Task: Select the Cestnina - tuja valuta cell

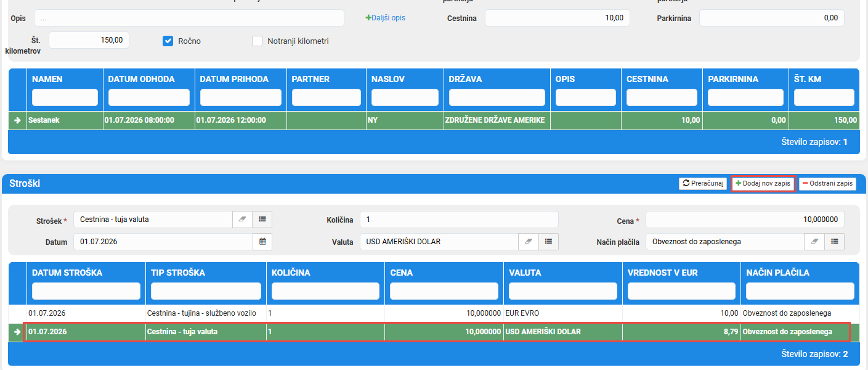Action: pos(206,332)
